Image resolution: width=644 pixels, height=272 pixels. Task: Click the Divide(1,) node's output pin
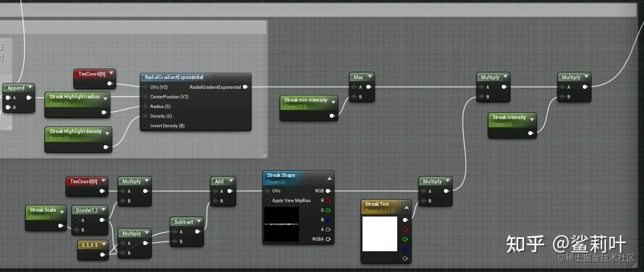tap(102, 220)
